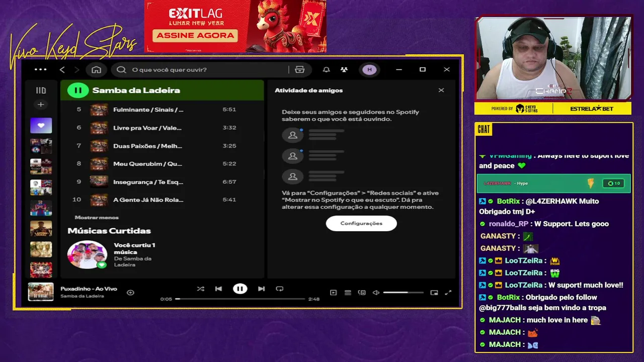Skip to next track
The height and width of the screenshot is (362, 644).
[261, 289]
